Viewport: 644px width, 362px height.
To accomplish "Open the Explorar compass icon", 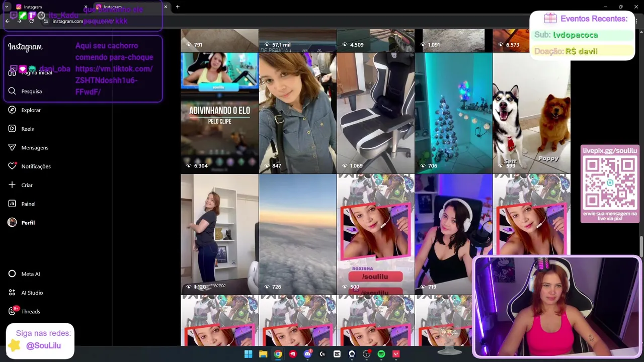I will pos(12,110).
